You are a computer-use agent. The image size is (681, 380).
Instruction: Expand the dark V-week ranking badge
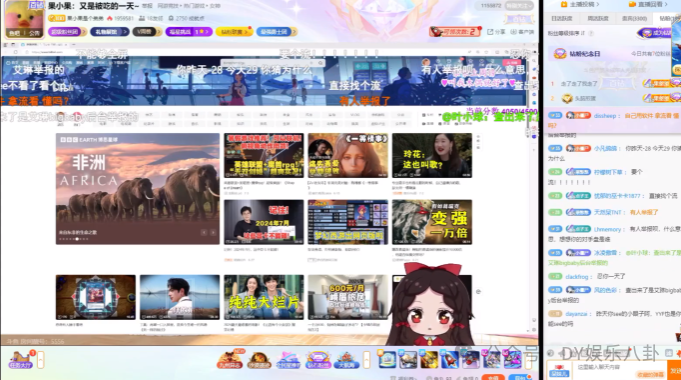[x=147, y=32]
